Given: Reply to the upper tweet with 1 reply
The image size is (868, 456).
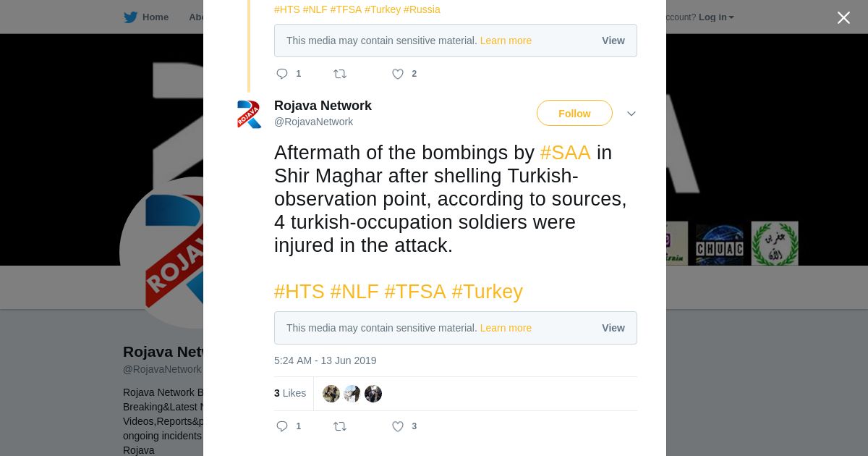Looking at the screenshot, I should 282,74.
